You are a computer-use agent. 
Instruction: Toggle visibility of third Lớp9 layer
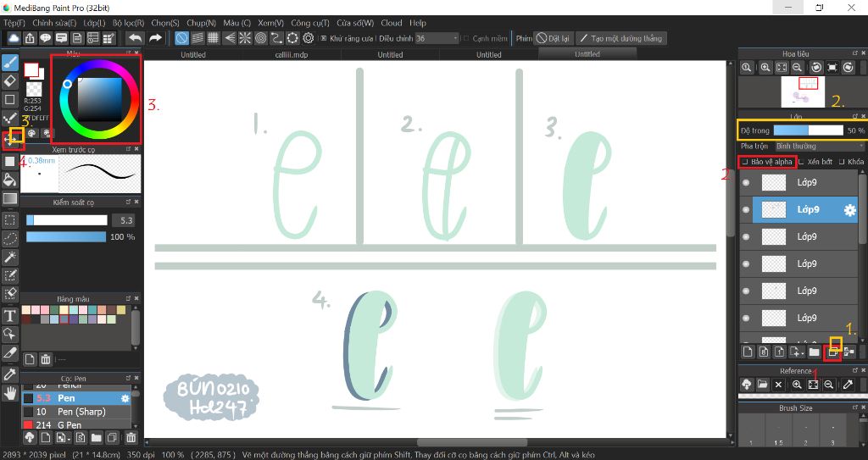click(746, 236)
